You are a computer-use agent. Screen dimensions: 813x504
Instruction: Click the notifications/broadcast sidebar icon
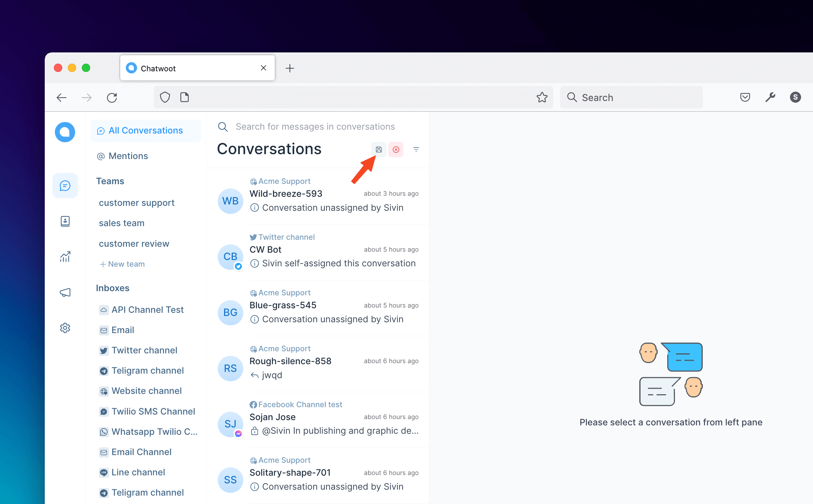[x=65, y=292]
